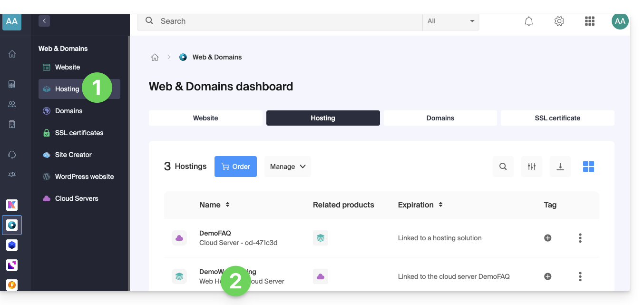Add a tag to DemoFAQ row
The width and height of the screenshot is (644, 305).
(x=547, y=238)
